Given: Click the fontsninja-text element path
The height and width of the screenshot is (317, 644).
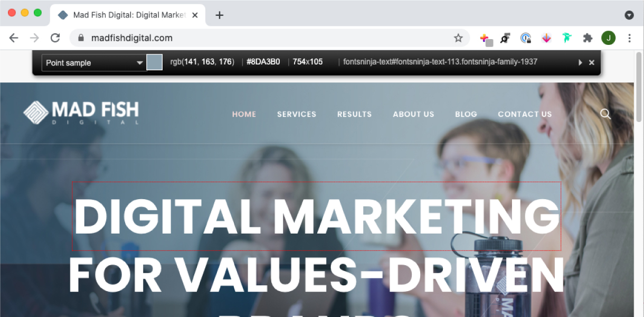Looking at the screenshot, I should [440, 62].
